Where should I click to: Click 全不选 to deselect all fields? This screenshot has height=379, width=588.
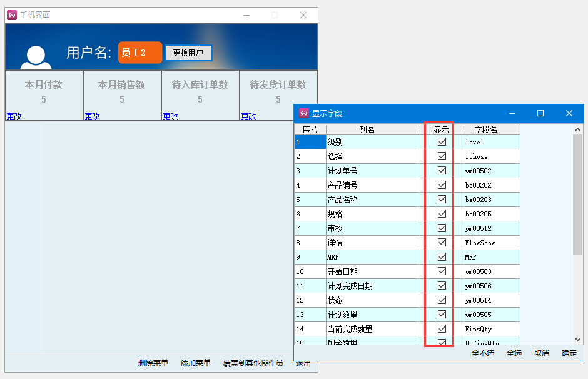[x=483, y=353]
